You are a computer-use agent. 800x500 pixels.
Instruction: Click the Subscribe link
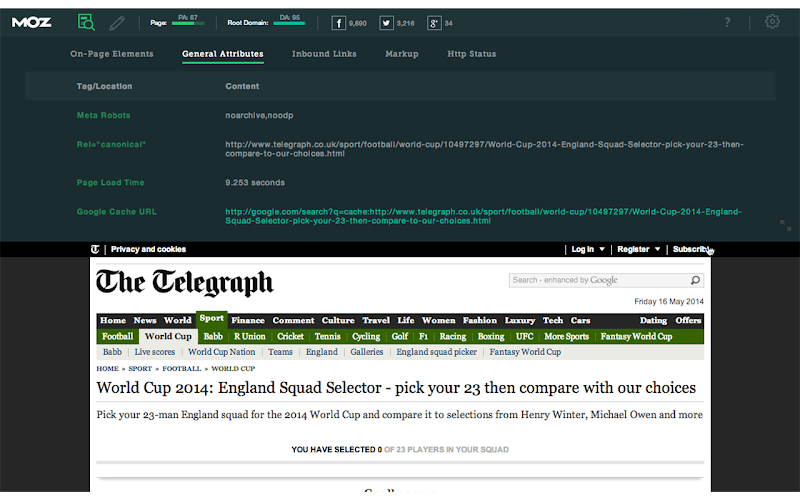(x=692, y=249)
